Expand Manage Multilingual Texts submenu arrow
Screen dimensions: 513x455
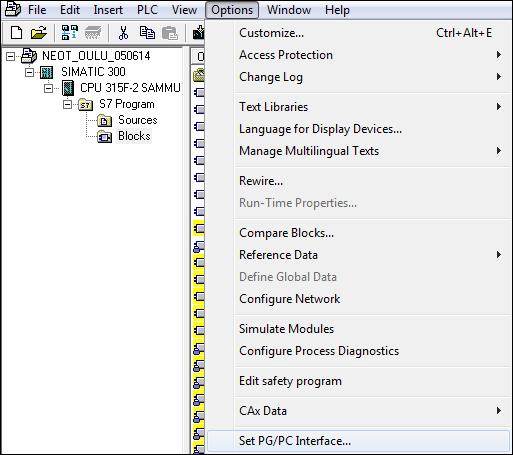click(499, 151)
